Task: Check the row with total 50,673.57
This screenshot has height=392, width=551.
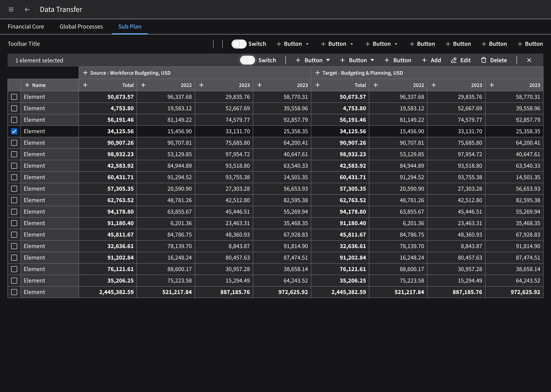Action: pos(14,97)
